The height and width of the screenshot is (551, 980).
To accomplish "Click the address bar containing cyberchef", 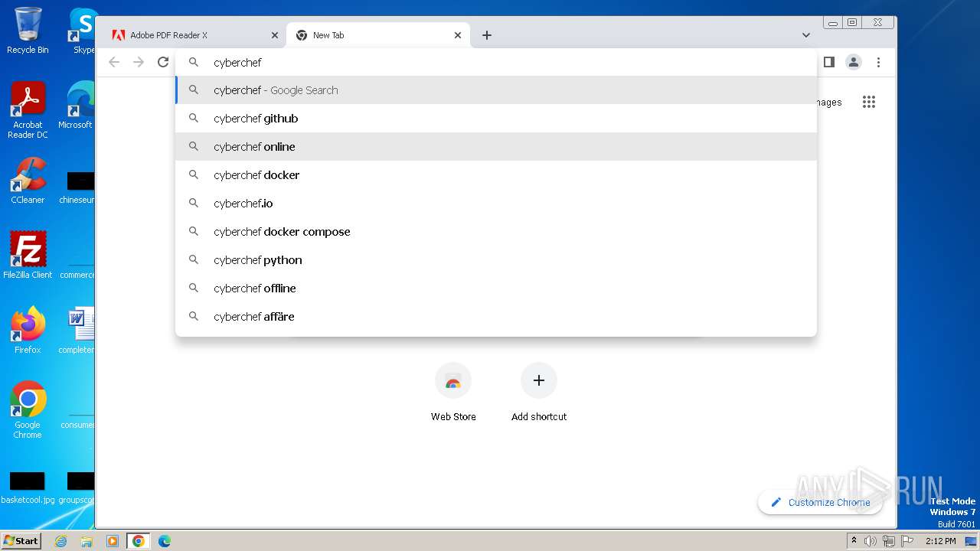I will click(496, 62).
